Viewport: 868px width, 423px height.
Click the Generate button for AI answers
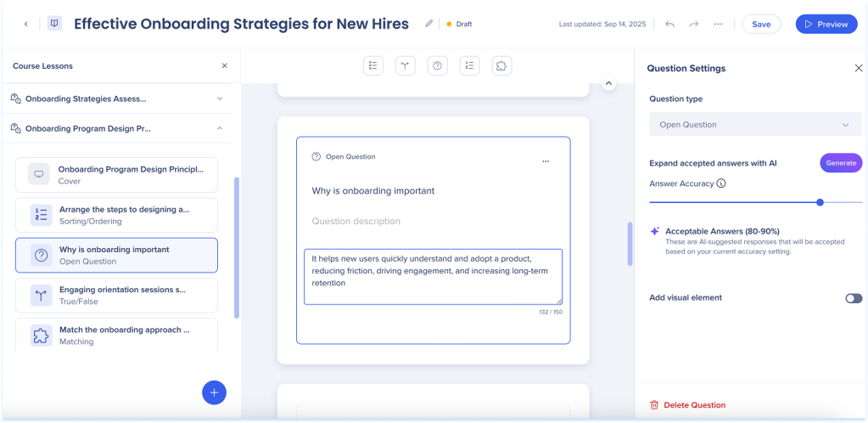click(840, 163)
